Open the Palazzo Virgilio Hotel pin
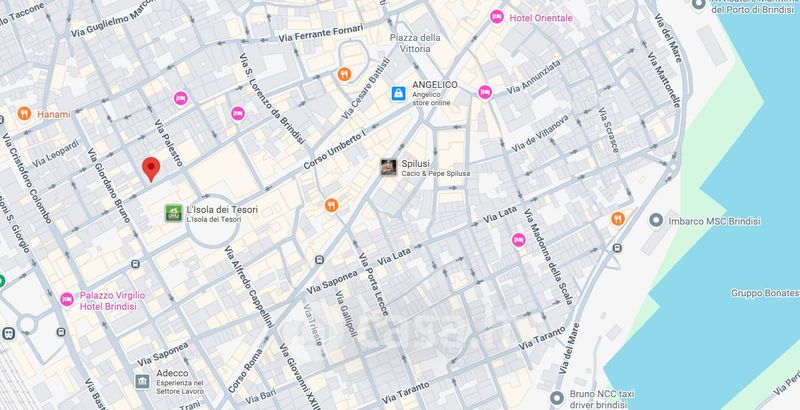This screenshot has width=800, height=410. (67, 300)
